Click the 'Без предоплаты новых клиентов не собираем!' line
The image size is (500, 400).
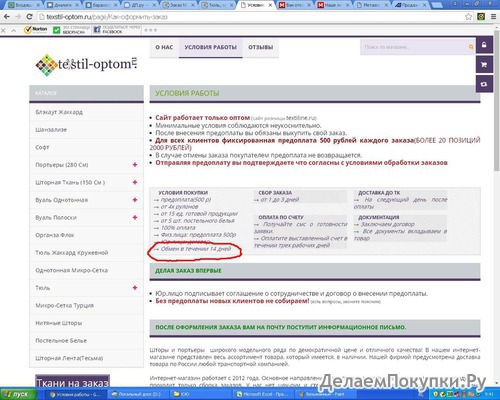tap(232, 301)
